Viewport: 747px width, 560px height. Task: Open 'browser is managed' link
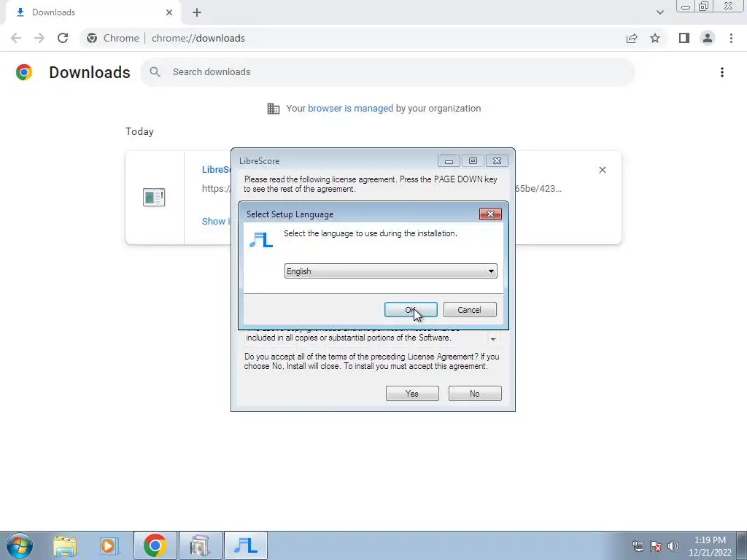350,108
